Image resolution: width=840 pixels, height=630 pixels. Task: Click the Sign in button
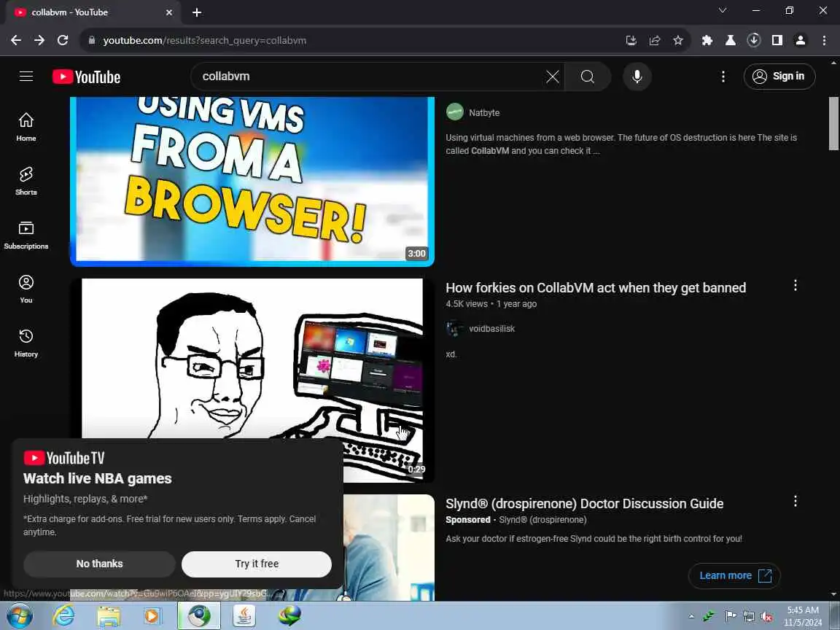click(779, 77)
